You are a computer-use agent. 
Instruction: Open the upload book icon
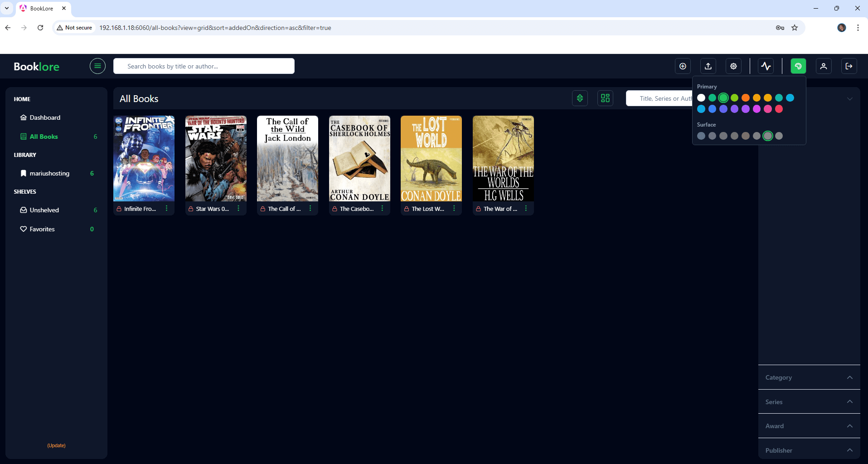click(x=708, y=66)
